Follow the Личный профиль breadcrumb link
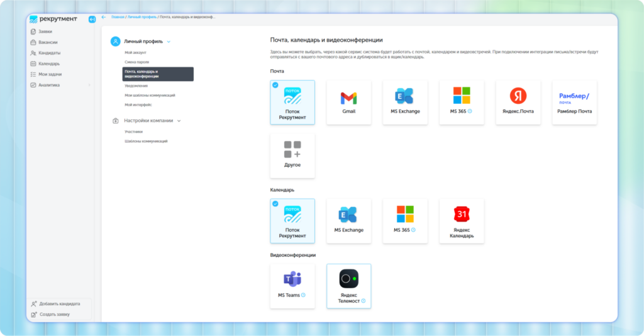Screen dimensions: 644x336 pyautogui.click(x=142, y=17)
